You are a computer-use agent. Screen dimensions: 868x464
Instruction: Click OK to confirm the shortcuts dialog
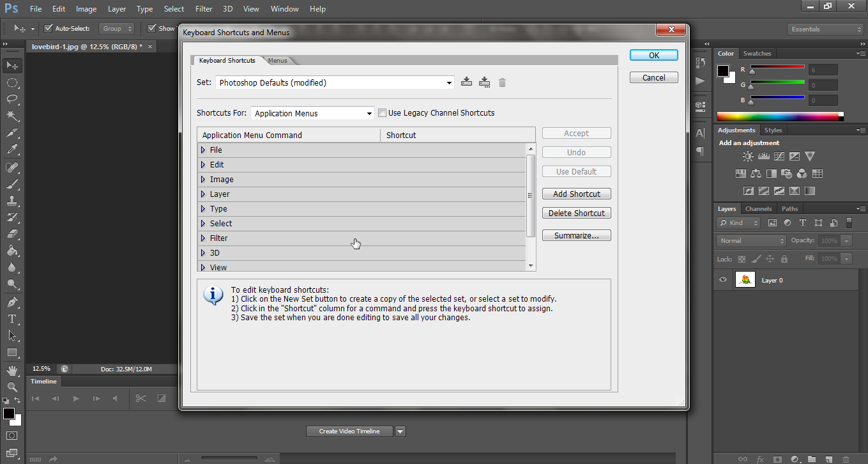(654, 55)
